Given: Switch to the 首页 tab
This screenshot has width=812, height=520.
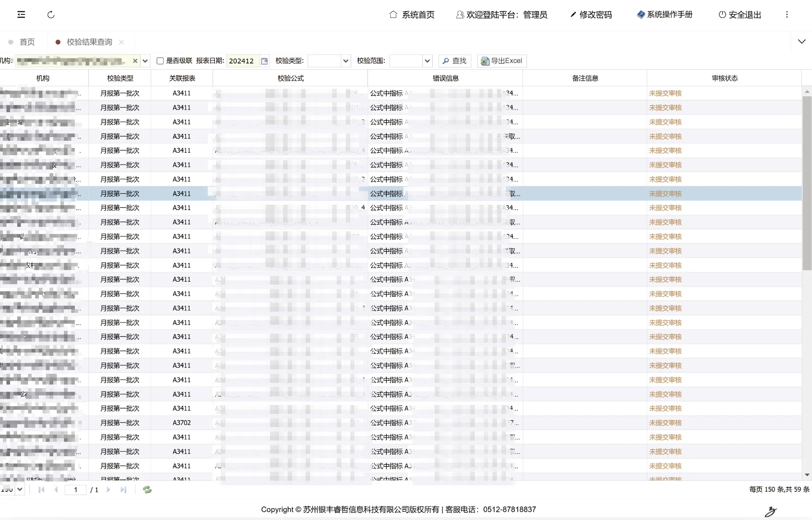Looking at the screenshot, I should (x=27, y=42).
